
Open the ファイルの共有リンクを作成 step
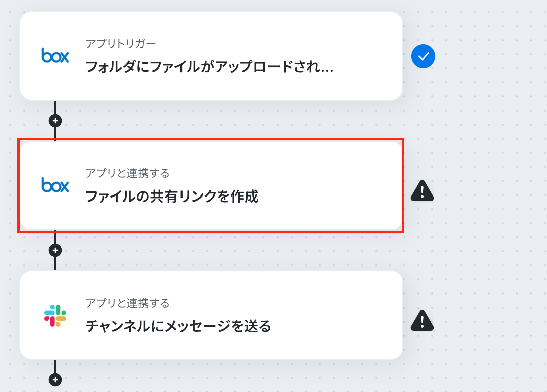point(211,185)
